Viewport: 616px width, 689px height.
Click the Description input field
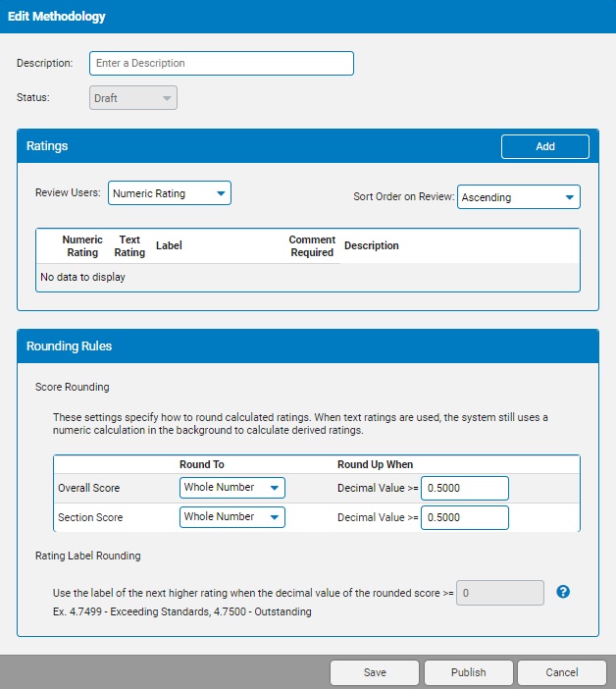222,63
